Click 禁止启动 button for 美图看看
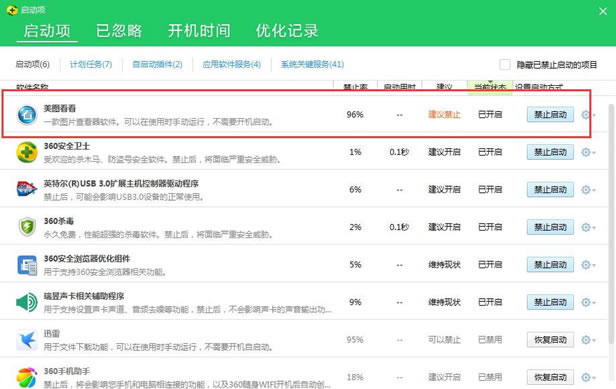The width and height of the screenshot is (616, 389). coord(550,115)
